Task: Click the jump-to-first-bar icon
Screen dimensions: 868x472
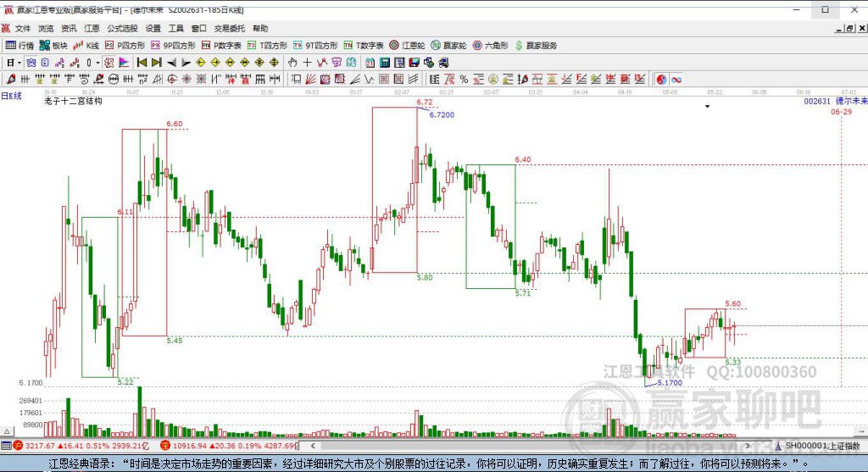Action: click(142, 63)
